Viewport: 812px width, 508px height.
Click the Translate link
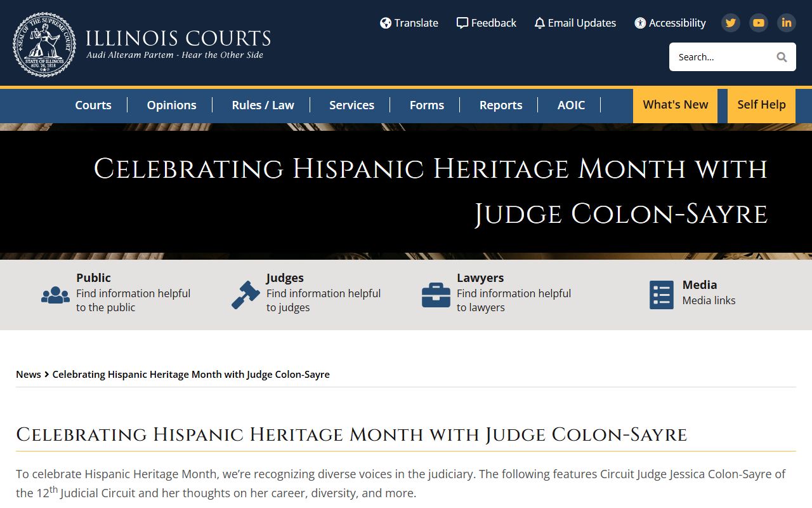click(409, 23)
